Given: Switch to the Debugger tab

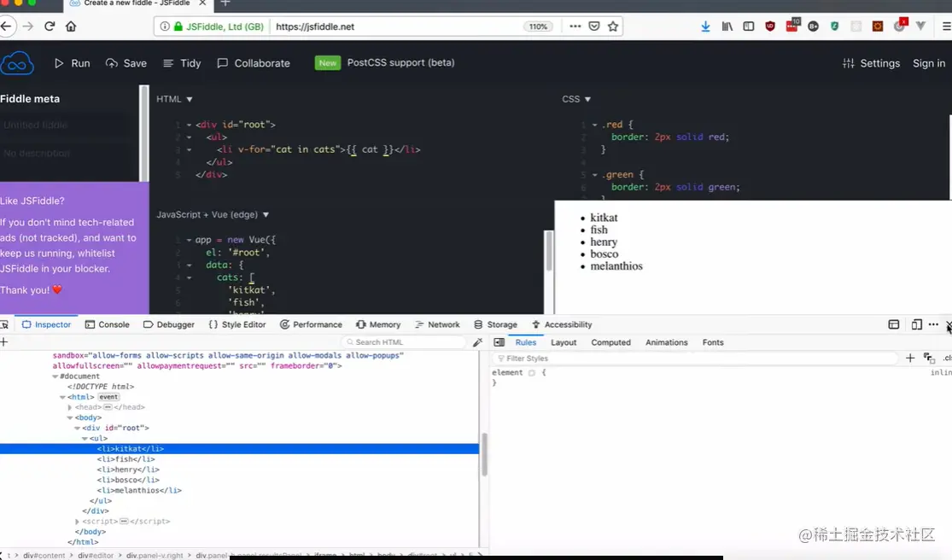Looking at the screenshot, I should pyautogui.click(x=169, y=324).
